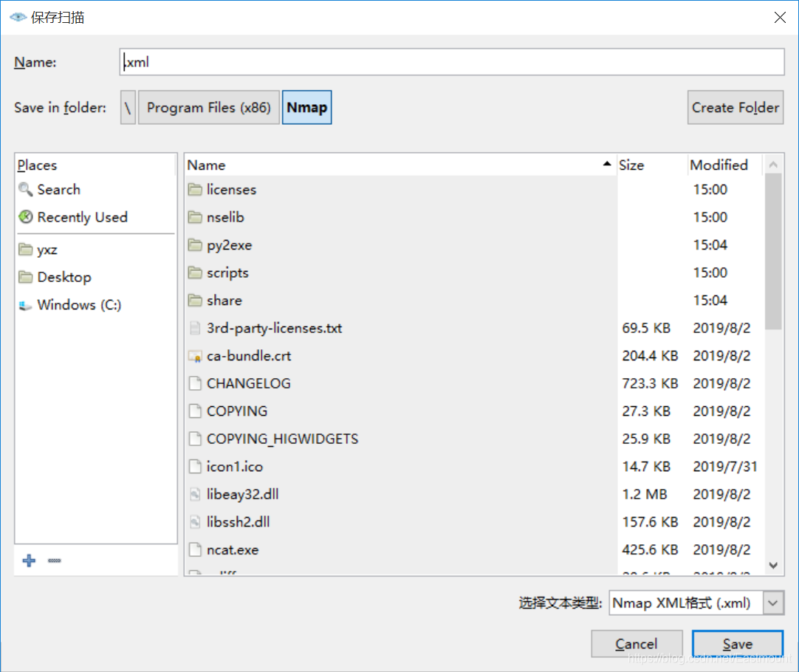The width and height of the screenshot is (799, 672).
Task: Click the 3rd-party-licenses.txt file icon
Action: (195, 328)
